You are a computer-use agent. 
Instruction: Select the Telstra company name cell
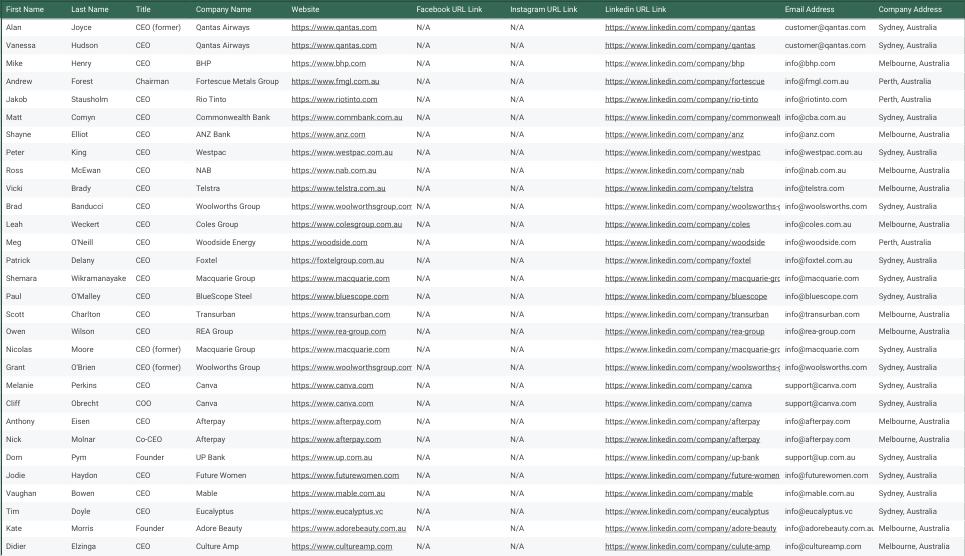(x=207, y=188)
